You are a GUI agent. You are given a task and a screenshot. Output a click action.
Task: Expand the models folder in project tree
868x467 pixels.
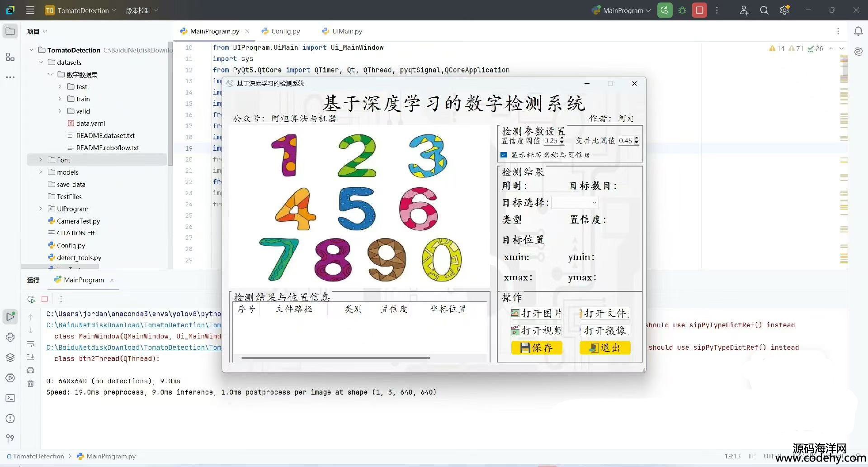41,172
